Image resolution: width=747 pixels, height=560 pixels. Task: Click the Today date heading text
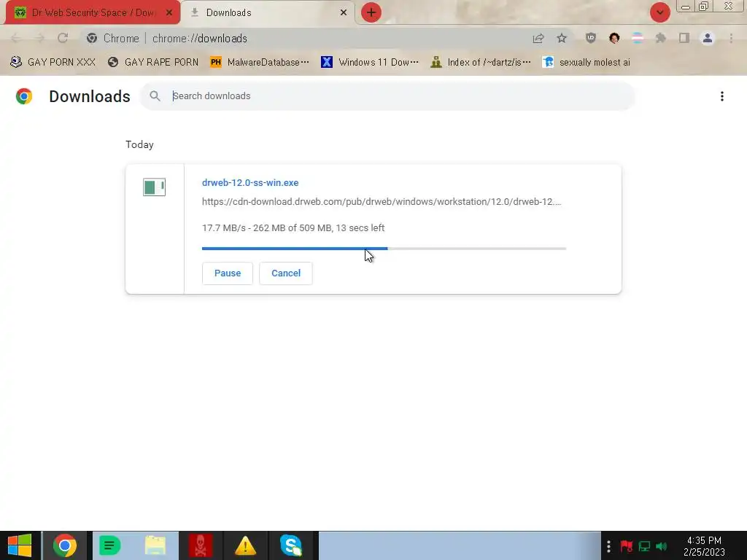139,145
